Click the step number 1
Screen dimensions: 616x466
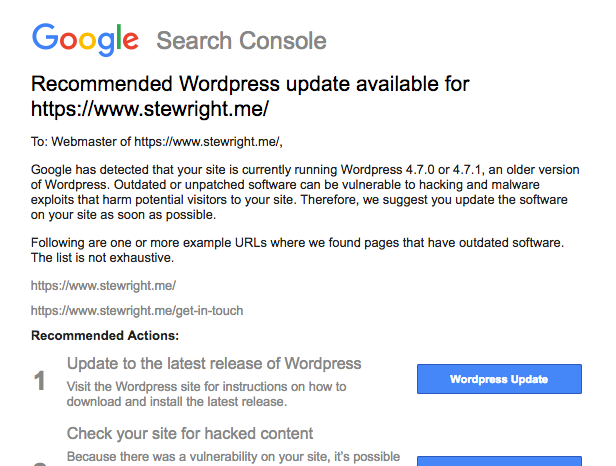[39, 381]
